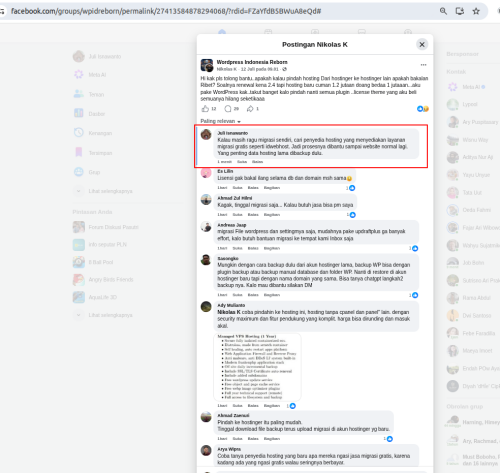Open the Paling relevan comment sort dropdown
The width and height of the screenshot is (500, 473).
click(x=220, y=121)
